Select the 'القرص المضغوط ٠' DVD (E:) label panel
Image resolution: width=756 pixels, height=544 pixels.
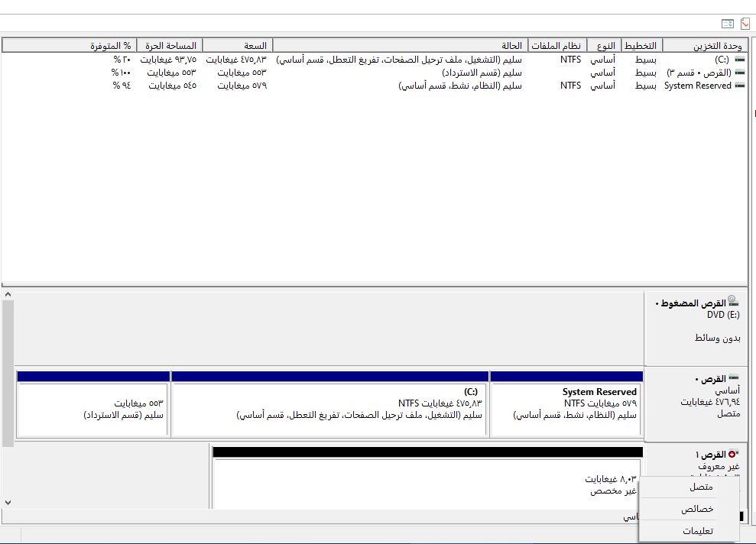696,328
